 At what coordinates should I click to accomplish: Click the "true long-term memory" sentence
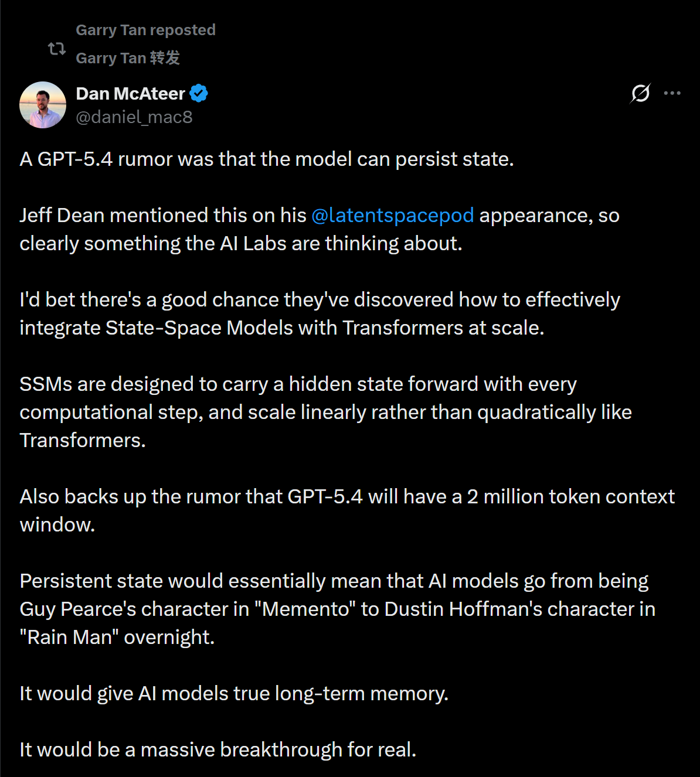pos(234,694)
